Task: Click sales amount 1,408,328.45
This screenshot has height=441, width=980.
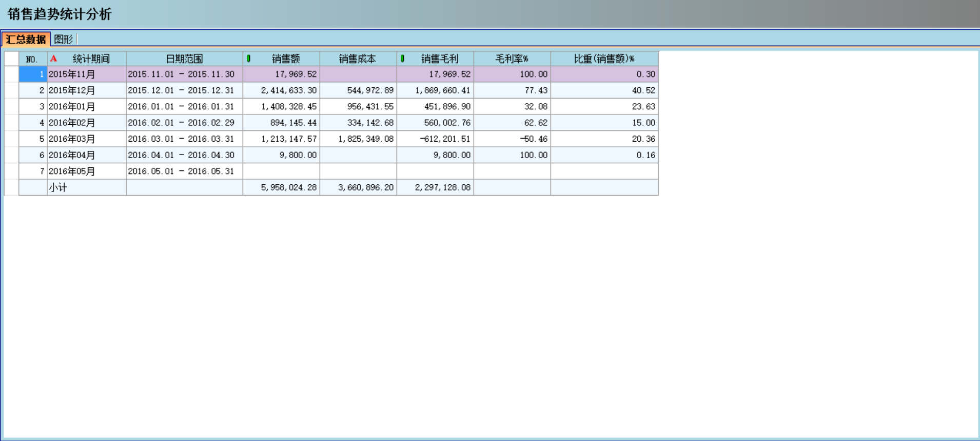Action: 281,106
